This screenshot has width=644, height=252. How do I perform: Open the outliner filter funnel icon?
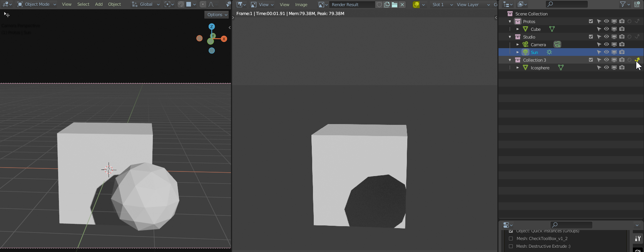click(622, 4)
